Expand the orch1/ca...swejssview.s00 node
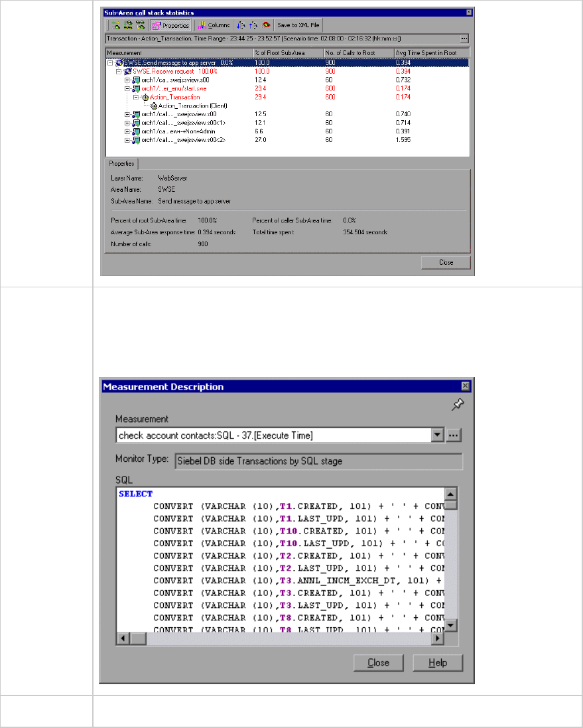This screenshot has height=728, width=583. click(127, 80)
